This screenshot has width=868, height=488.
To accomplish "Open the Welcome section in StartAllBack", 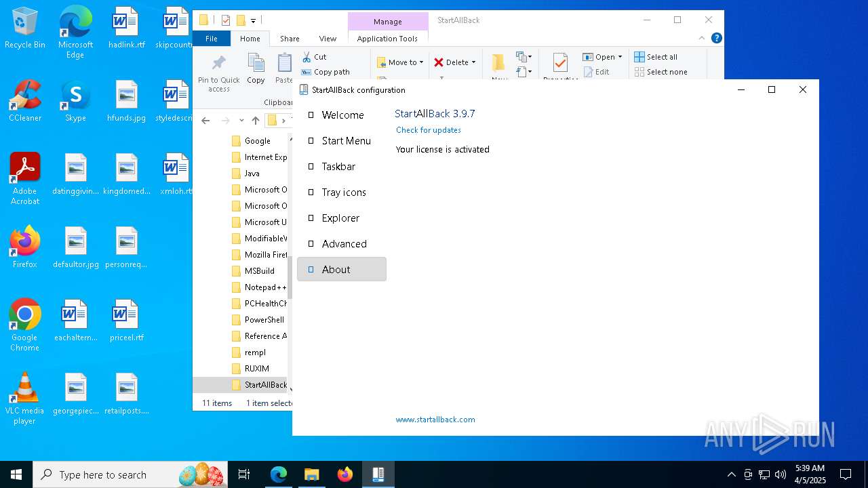I will [x=342, y=115].
